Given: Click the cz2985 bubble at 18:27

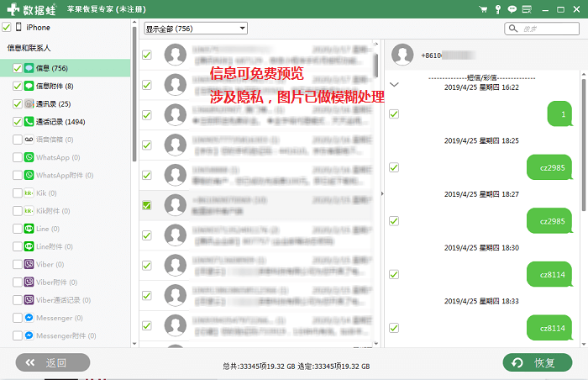Looking at the screenshot, I should 549,221.
